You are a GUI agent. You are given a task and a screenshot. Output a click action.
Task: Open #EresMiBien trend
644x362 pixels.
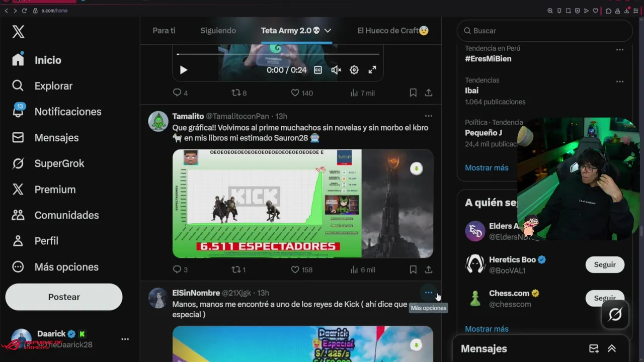[x=488, y=59]
